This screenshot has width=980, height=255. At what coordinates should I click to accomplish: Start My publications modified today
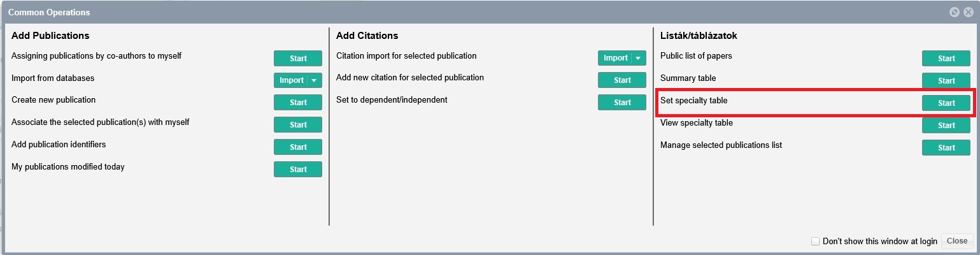pos(298,169)
